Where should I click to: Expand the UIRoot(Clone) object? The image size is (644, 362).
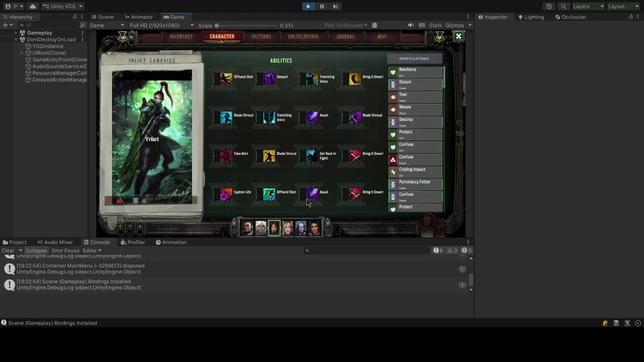click(22, 53)
